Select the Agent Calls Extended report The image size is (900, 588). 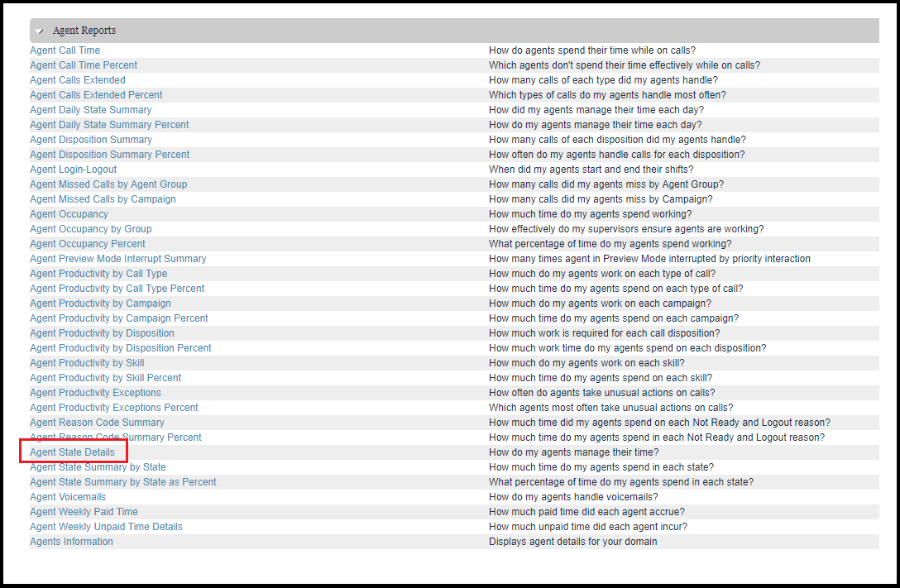point(78,80)
